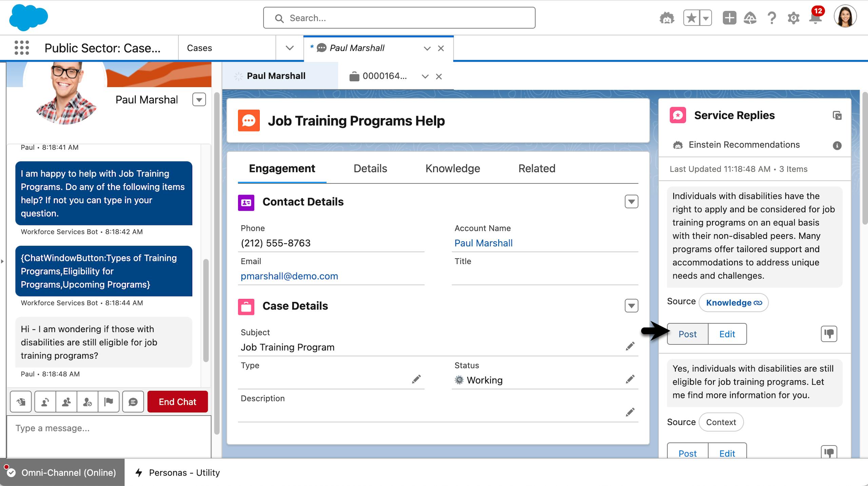Open the pmarshall@demo.com email link
The width and height of the screenshot is (868, 486).
pos(289,276)
